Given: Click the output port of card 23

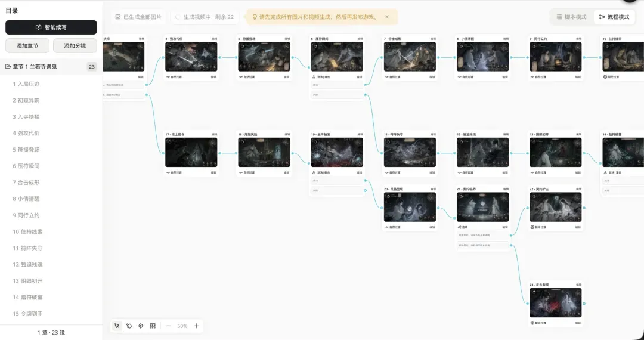Looking at the screenshot, I should pyautogui.click(x=584, y=304).
